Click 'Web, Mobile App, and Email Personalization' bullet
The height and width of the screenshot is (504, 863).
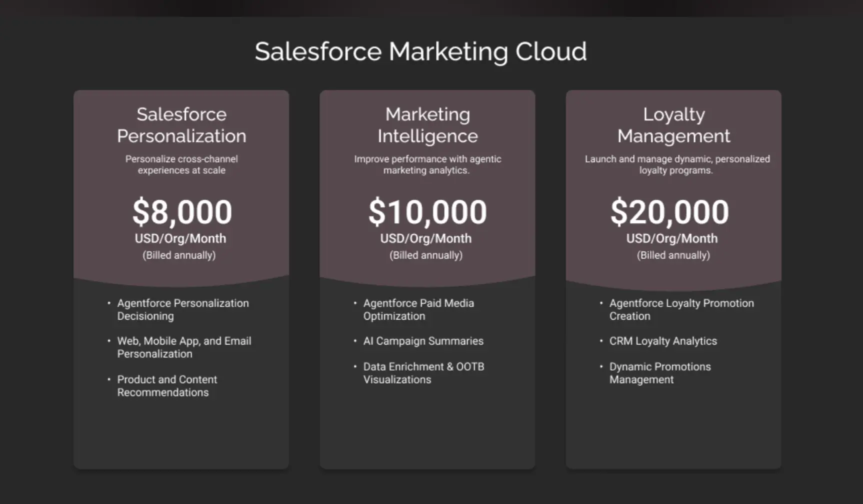184,347
